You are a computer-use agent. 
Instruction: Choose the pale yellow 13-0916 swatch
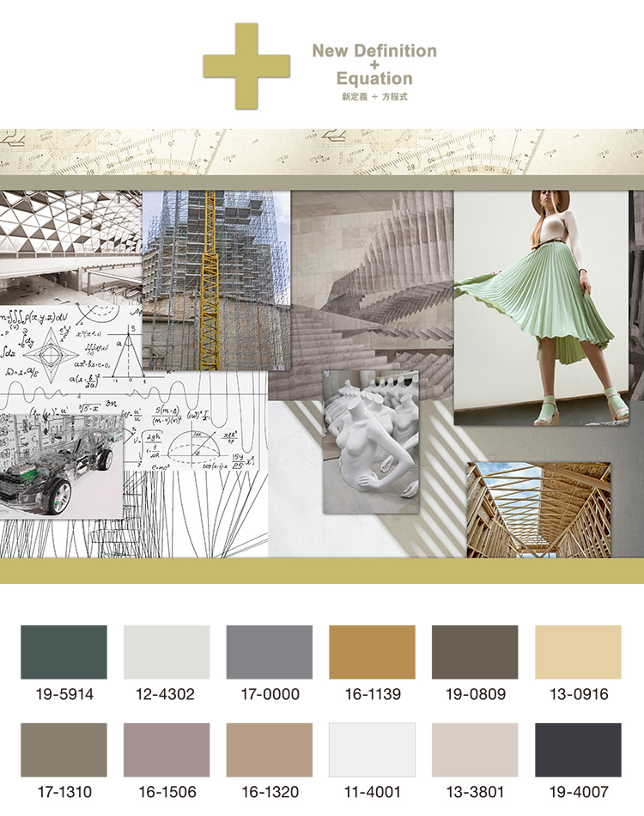tap(578, 652)
